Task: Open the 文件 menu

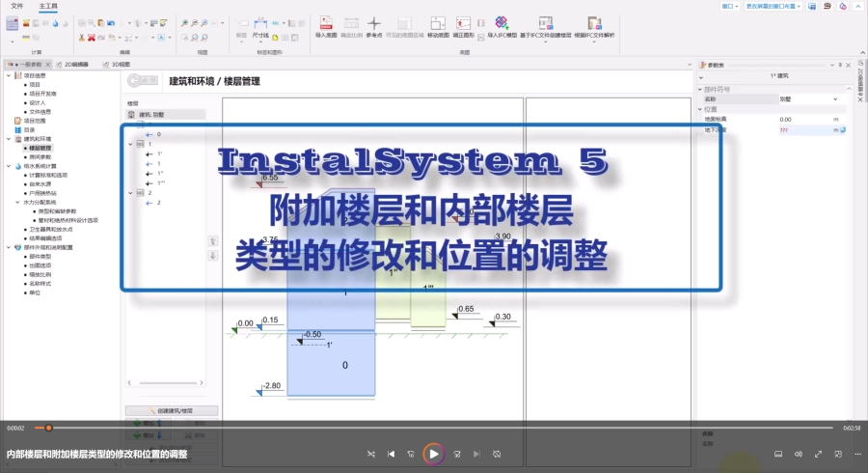Action: tap(16, 6)
